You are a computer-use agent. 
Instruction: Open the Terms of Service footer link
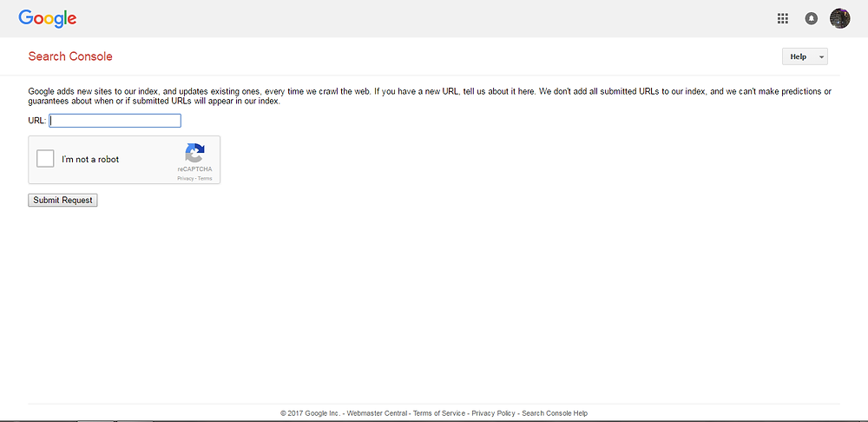(439, 413)
